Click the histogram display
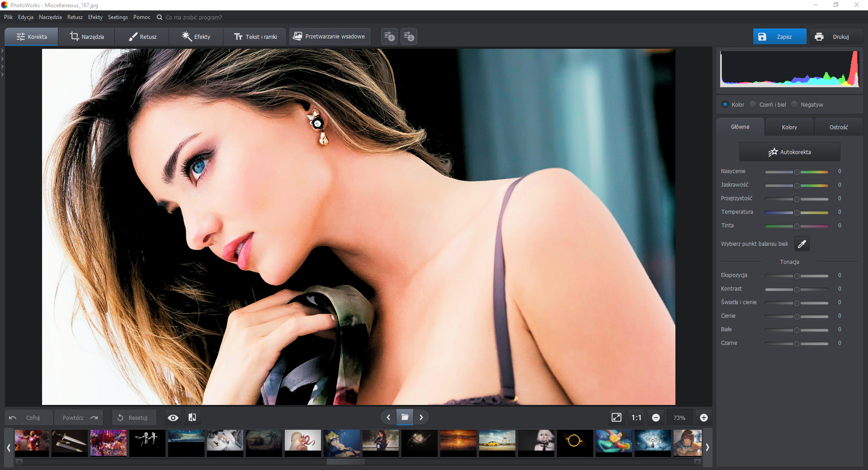 [789, 69]
